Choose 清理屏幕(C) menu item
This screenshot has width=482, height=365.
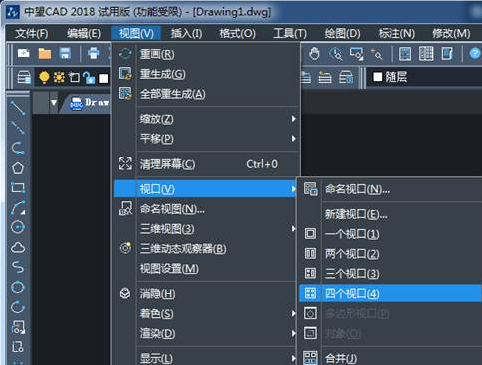coord(206,164)
